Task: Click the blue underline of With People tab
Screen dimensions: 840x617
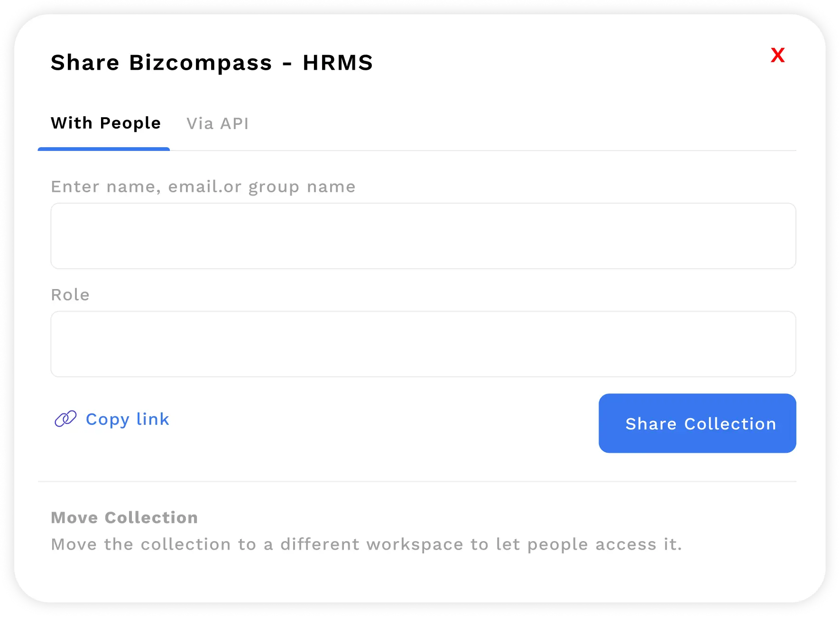Action: [x=103, y=150]
